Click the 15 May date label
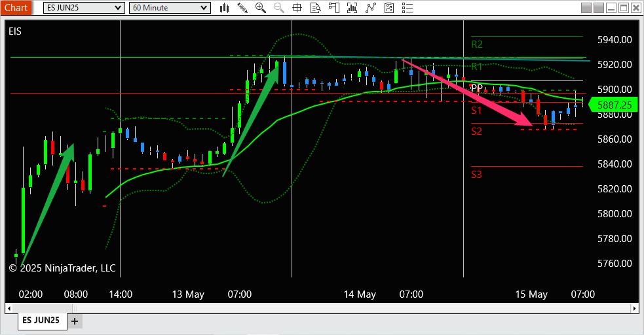 point(531,294)
